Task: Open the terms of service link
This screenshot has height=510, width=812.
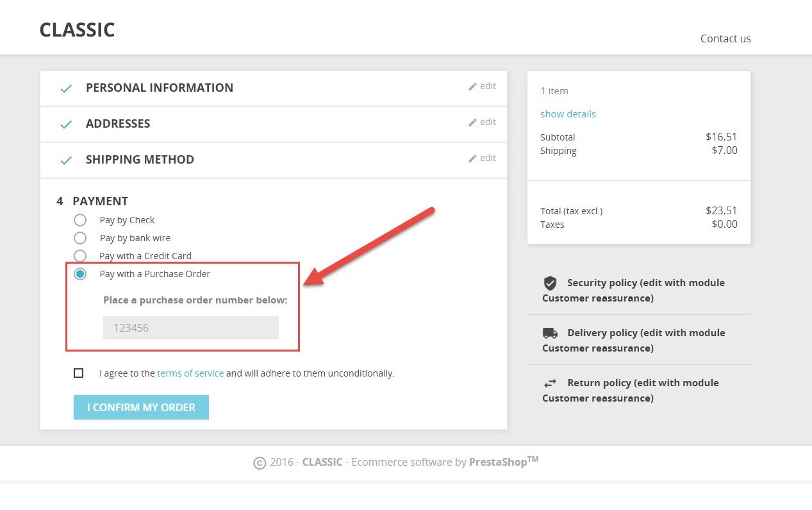Action: pyautogui.click(x=190, y=373)
